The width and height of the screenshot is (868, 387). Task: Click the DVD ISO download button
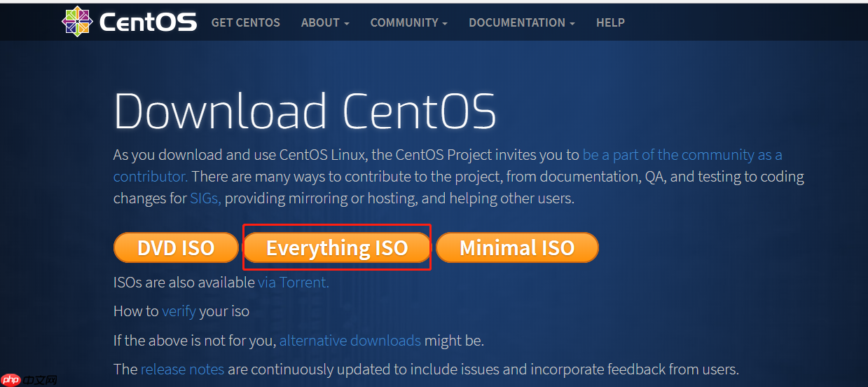pyautogui.click(x=176, y=247)
